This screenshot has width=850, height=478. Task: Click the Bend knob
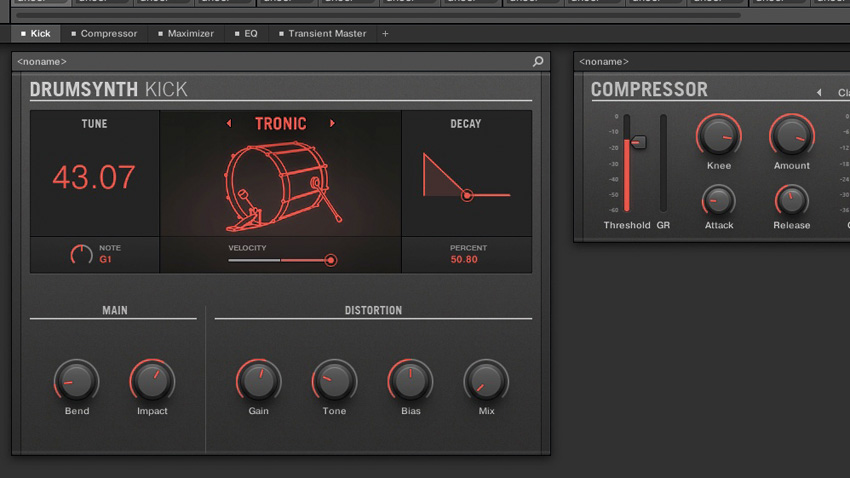pos(76,381)
